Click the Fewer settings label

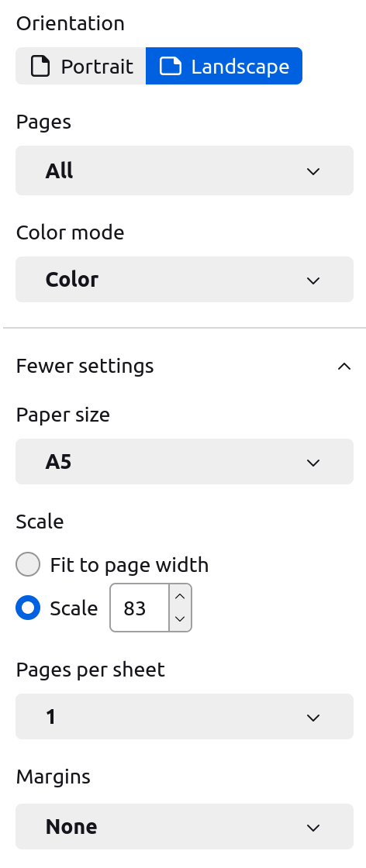85,366
